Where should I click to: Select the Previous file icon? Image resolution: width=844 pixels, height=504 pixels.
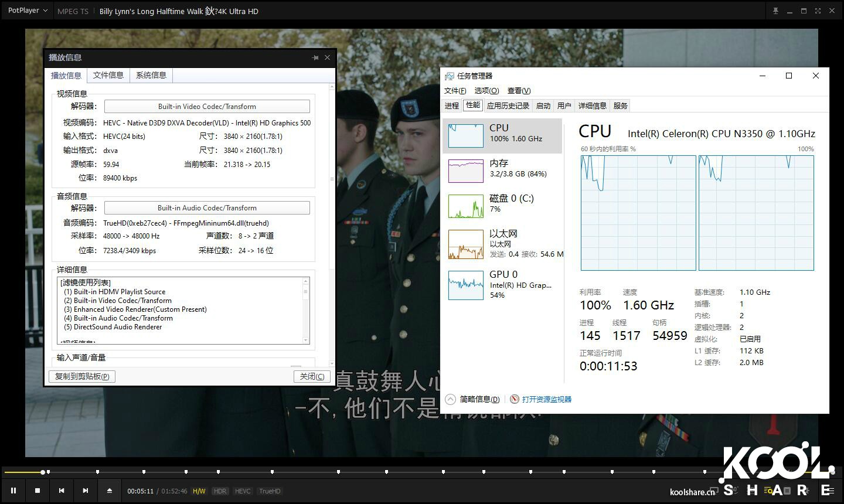tap(62, 491)
